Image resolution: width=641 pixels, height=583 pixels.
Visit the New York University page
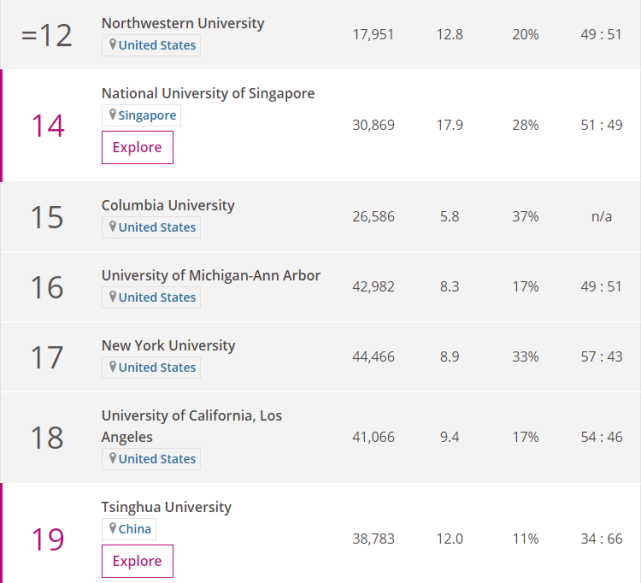168,345
